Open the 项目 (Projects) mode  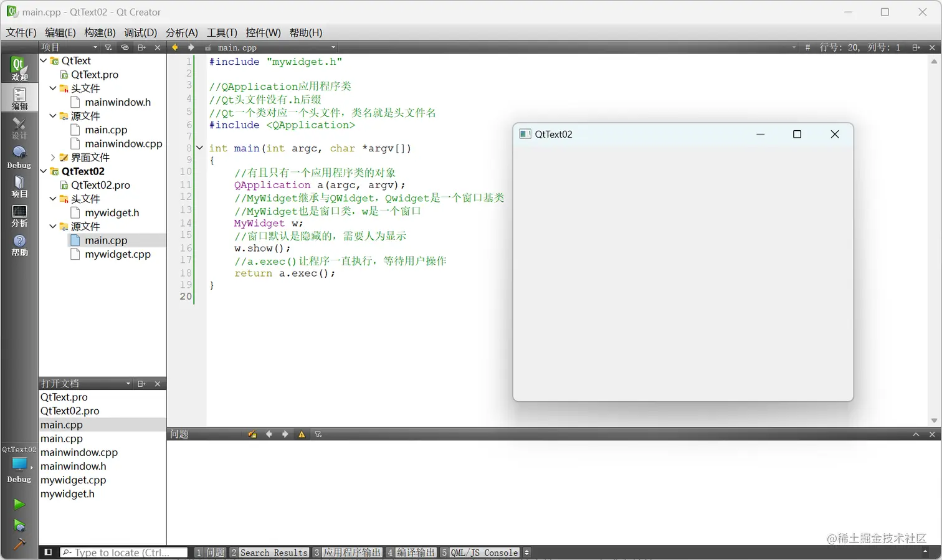click(x=19, y=186)
